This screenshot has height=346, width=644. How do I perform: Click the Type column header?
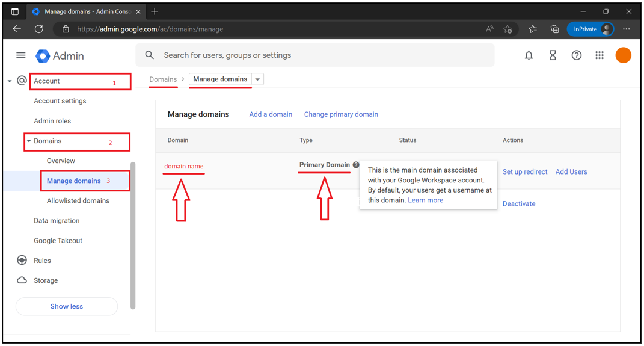tap(306, 140)
